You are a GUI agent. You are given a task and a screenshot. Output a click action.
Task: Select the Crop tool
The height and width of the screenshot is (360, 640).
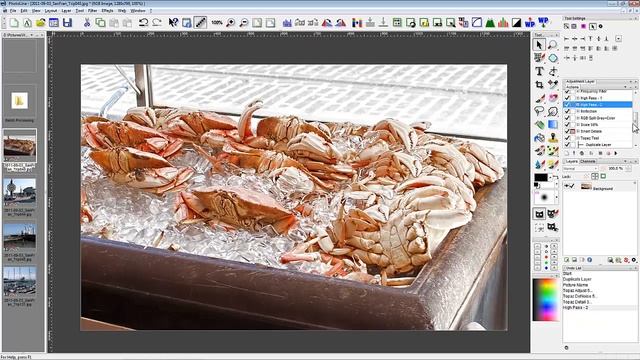540,85
